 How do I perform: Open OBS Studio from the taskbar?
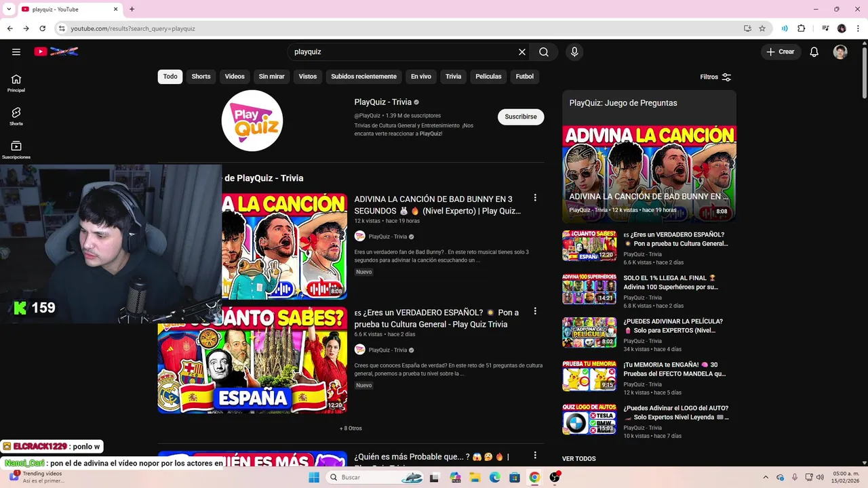coord(555,477)
